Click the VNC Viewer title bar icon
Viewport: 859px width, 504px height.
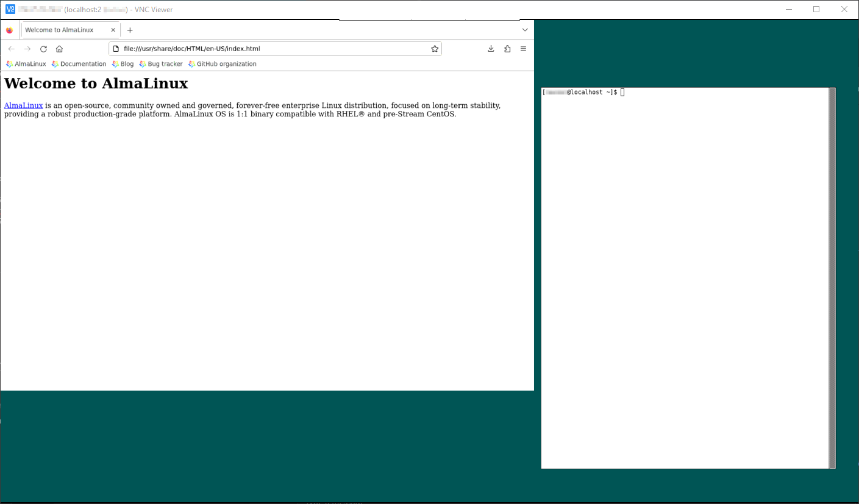(10, 9)
